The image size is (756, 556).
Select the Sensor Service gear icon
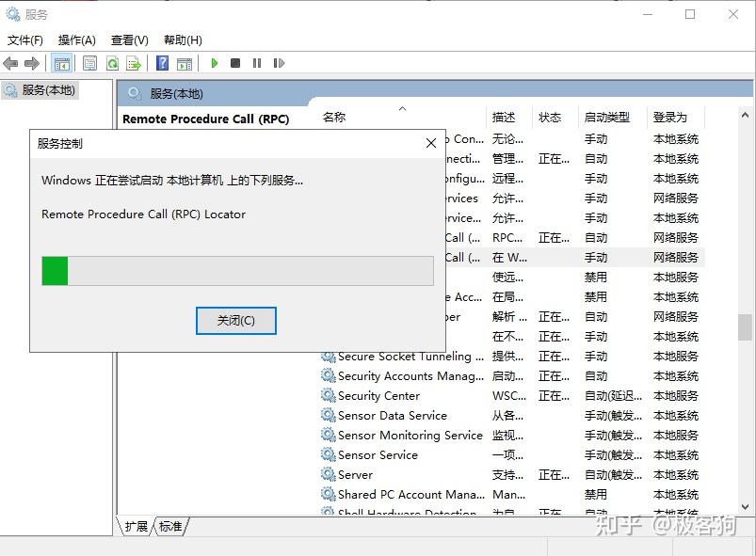tap(329, 454)
